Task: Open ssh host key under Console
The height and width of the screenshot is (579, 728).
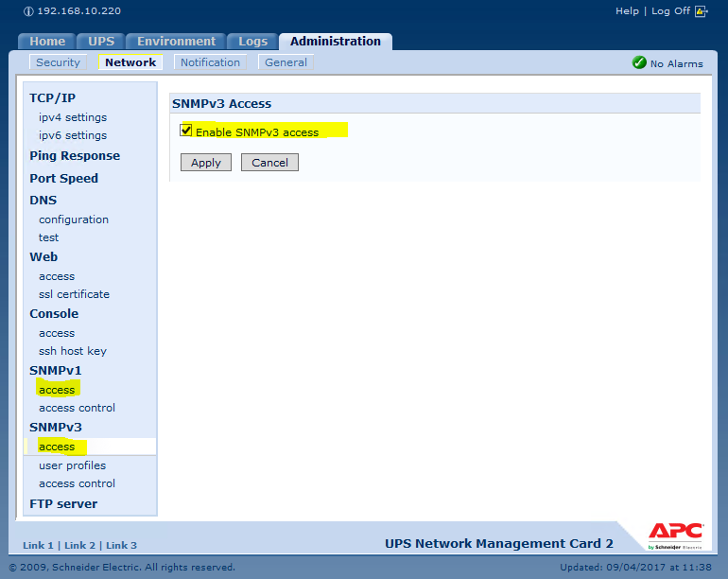Action: [73, 351]
